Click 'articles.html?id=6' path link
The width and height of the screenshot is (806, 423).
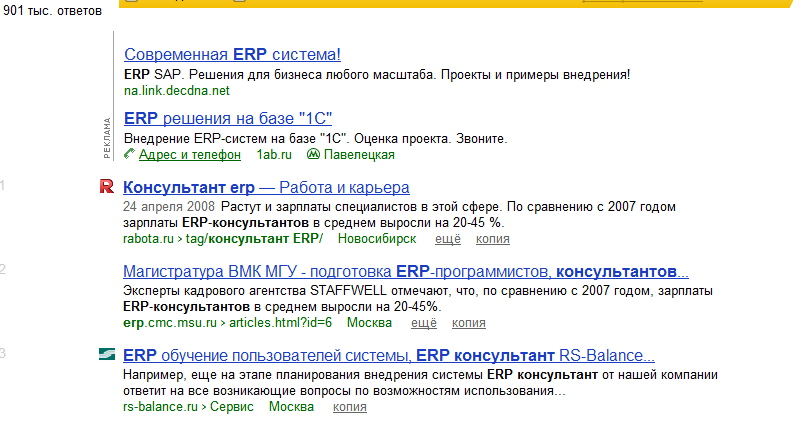(x=280, y=323)
